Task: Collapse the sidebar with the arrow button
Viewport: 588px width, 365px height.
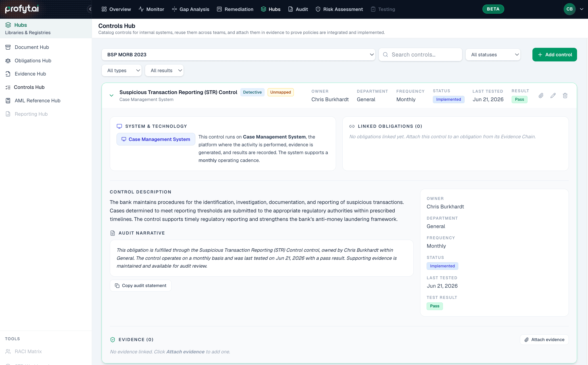Action: pos(90,9)
